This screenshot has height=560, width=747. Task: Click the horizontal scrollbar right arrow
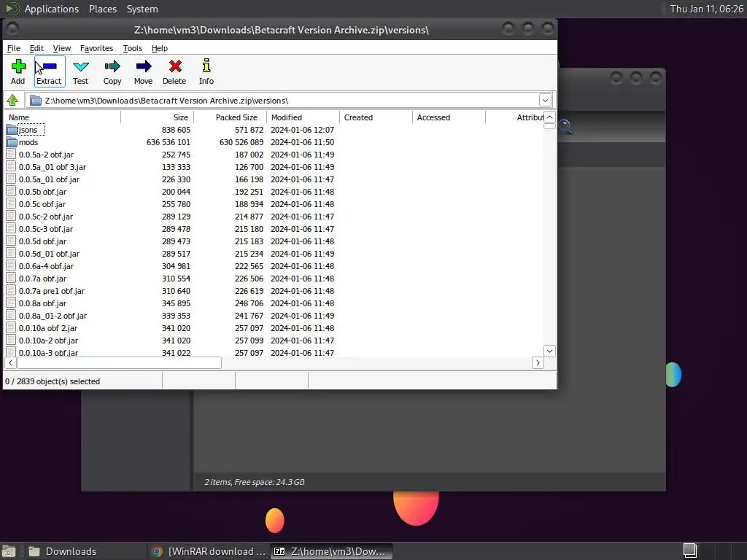coord(538,363)
